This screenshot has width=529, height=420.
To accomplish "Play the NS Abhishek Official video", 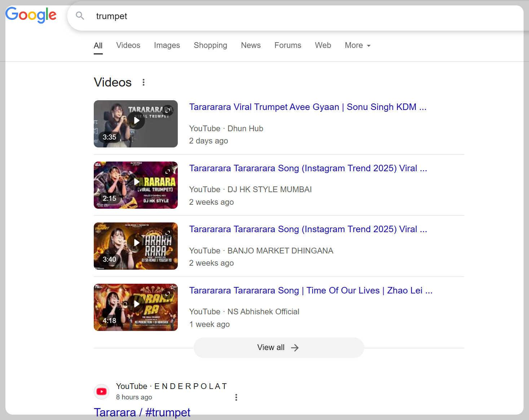I will (x=136, y=304).
